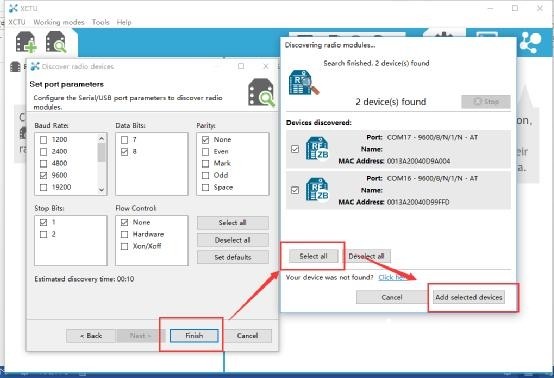554x378 pixels.
Task: Click the Set defaults button
Action: [x=232, y=257]
